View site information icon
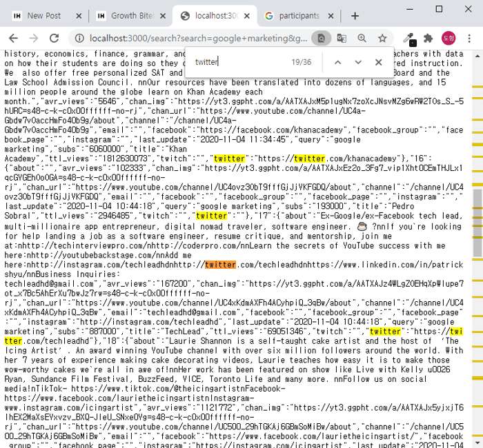The width and height of the screenshot is (483, 448). click(x=79, y=39)
